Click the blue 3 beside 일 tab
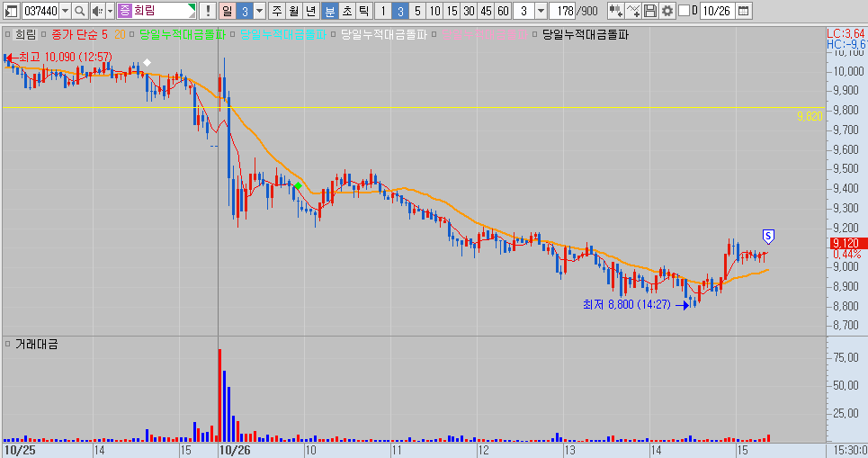Image resolution: width=868 pixels, height=458 pixels. coord(245,11)
